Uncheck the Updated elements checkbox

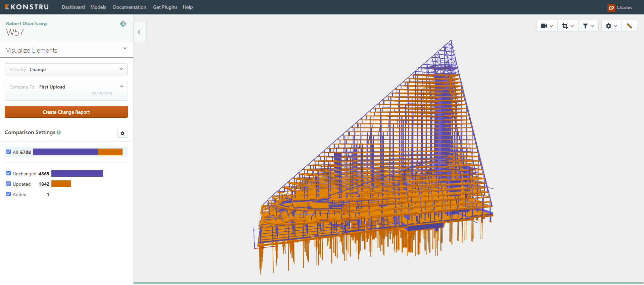click(9, 184)
